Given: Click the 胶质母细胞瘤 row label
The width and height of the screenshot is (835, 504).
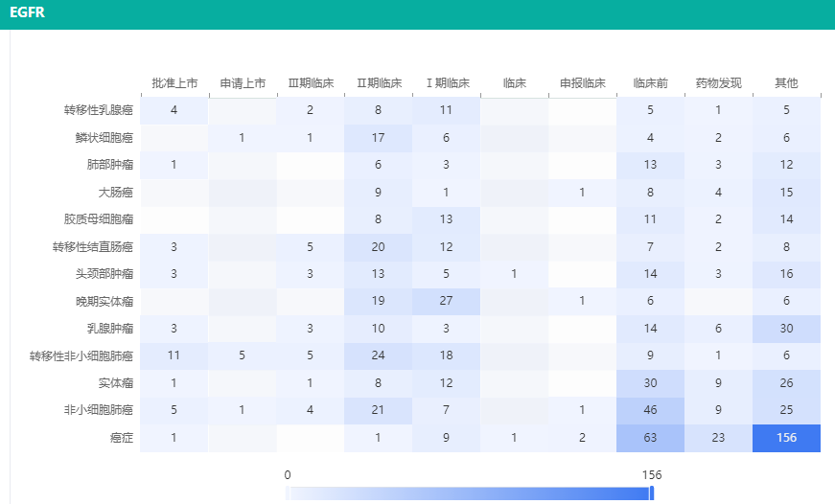Looking at the screenshot, I should 99,219.
